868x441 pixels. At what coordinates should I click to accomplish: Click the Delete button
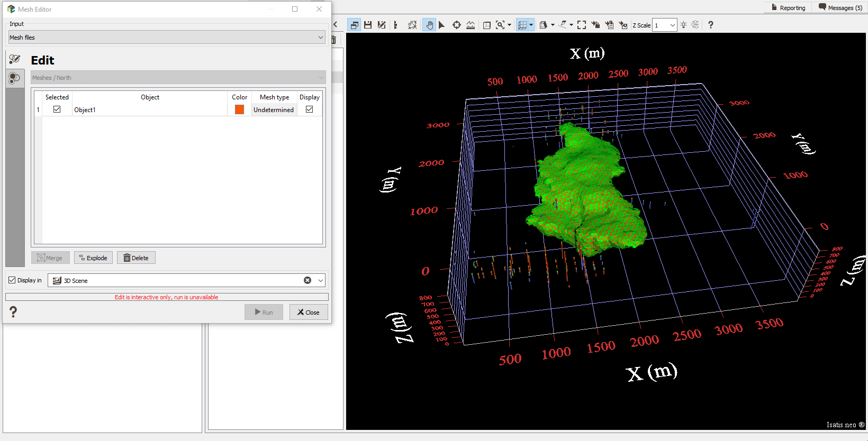click(136, 258)
